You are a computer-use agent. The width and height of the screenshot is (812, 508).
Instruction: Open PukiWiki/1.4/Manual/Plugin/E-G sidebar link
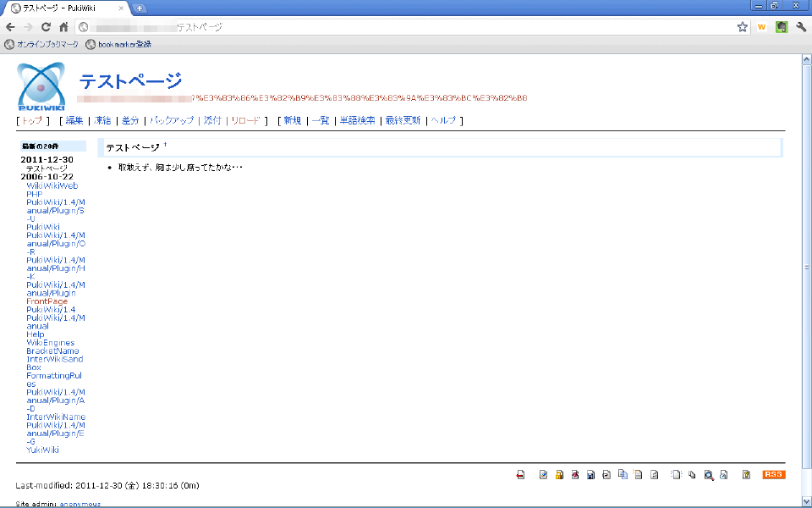(56, 433)
